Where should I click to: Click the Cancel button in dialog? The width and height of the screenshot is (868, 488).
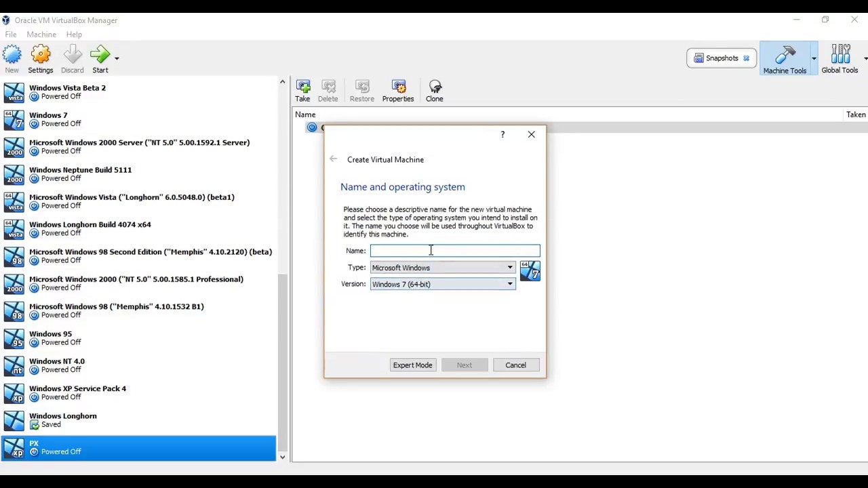click(515, 365)
